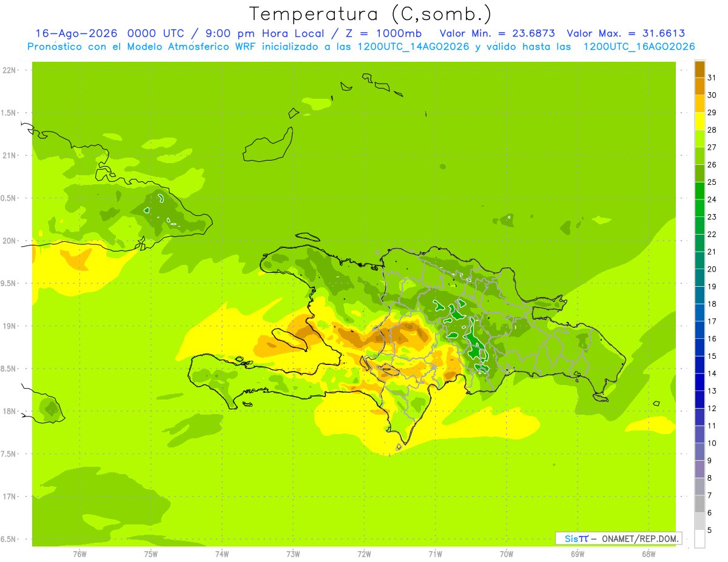This screenshot has height=562, width=728.
Task: Click the color bar label '11'
Action: click(x=712, y=426)
